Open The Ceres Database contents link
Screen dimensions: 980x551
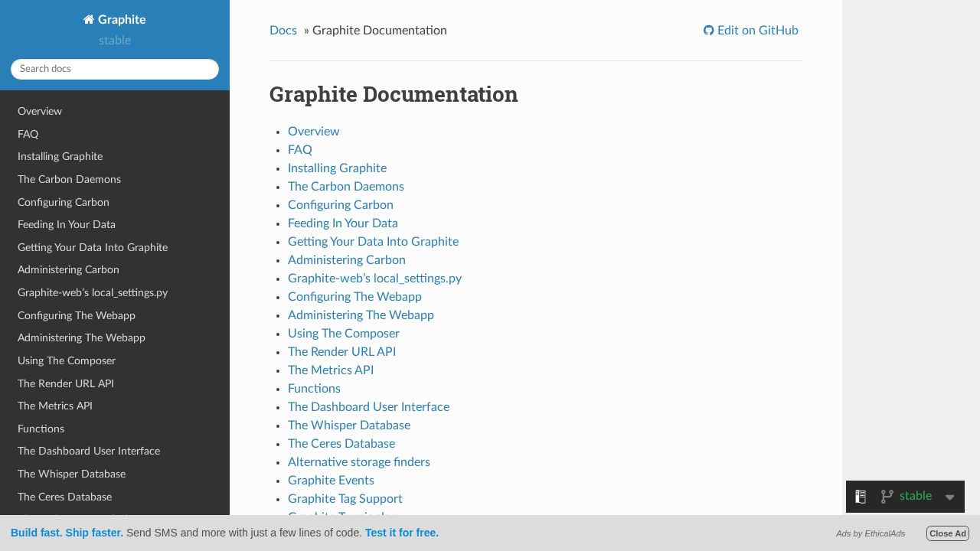point(341,444)
